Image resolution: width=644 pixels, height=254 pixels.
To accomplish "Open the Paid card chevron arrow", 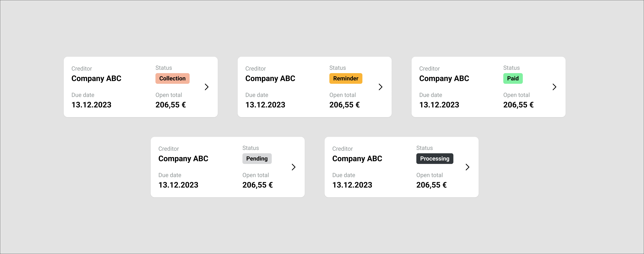I will 554,87.
